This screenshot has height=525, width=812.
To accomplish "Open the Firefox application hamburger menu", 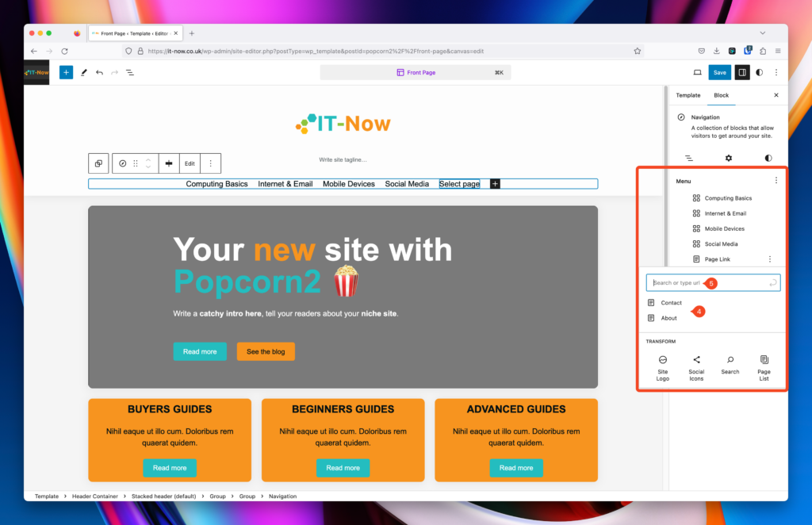I will [778, 52].
